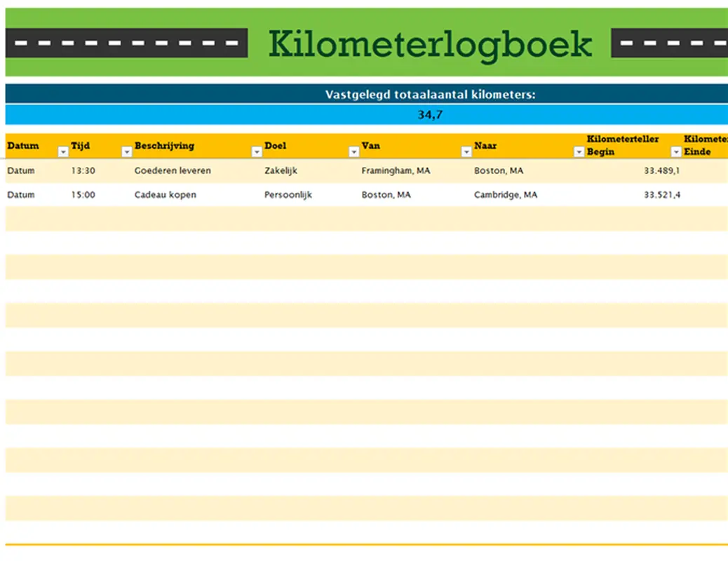Viewport: 728px width, 561px height.
Task: Click the Kilometerlogboek title banner
Action: [x=430, y=42]
